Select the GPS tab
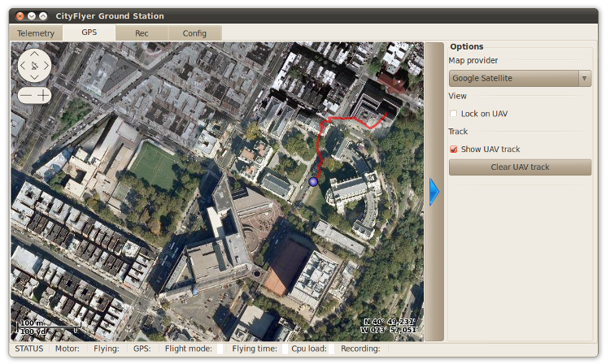 click(x=89, y=32)
